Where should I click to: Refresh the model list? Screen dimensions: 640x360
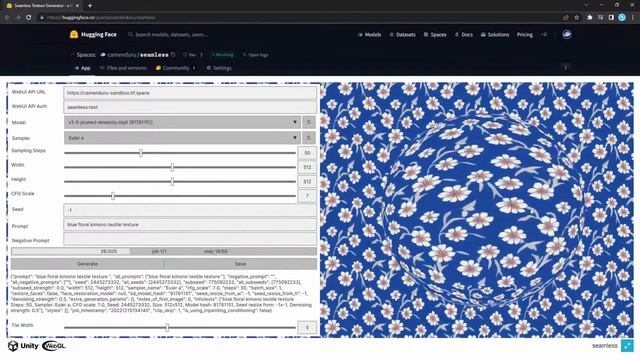click(x=309, y=122)
